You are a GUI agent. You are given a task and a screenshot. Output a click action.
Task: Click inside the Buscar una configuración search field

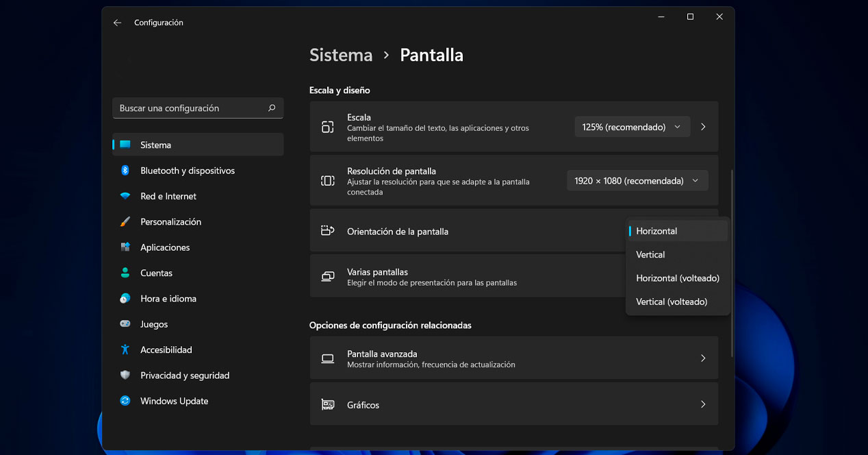[197, 108]
